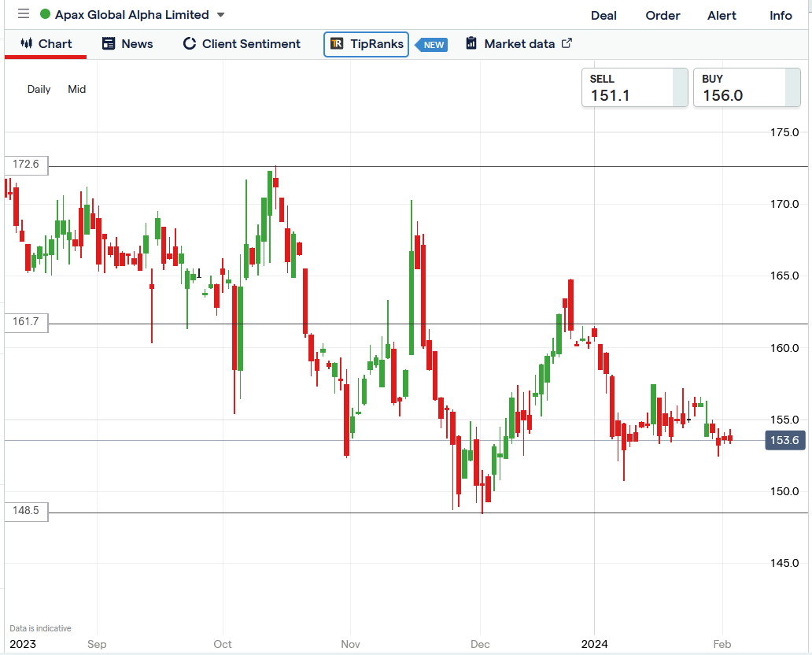The width and height of the screenshot is (812, 655).
Task: Select the 148.5 horizontal line label
Action: click(26, 512)
